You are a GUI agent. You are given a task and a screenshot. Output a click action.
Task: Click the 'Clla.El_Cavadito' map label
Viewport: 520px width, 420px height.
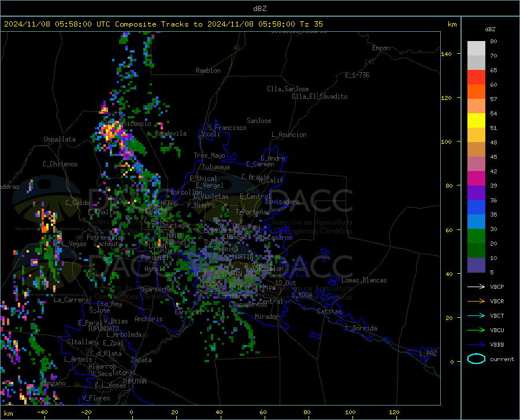(x=320, y=96)
